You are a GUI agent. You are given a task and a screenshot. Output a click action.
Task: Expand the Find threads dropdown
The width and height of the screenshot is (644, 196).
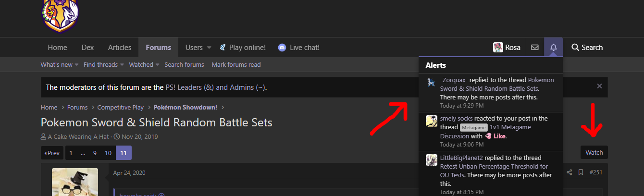point(122,65)
